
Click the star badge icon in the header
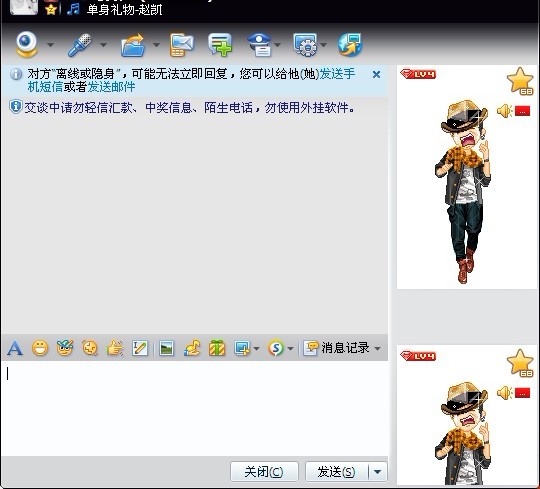tap(51, 10)
